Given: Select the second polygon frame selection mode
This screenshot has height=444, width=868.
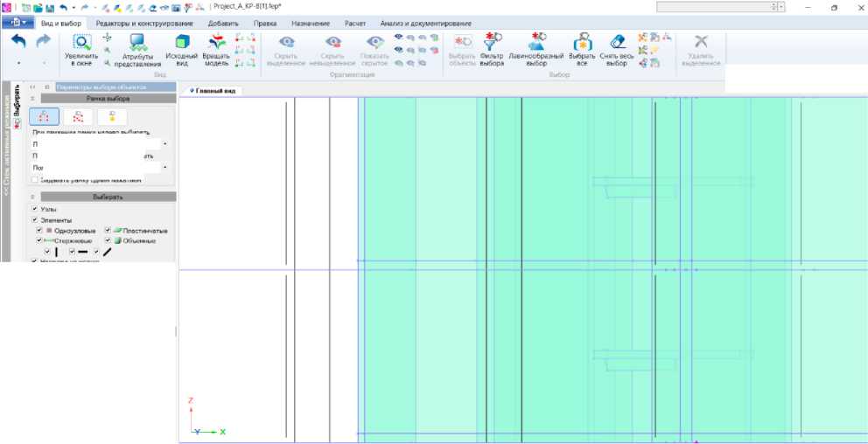Looking at the screenshot, I should coord(79,116).
